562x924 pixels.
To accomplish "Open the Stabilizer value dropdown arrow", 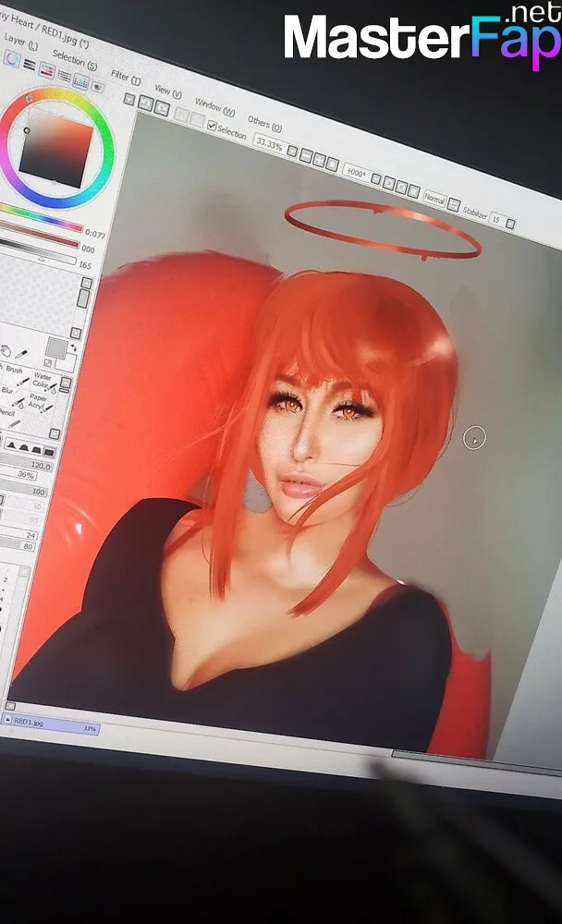I will tap(510, 224).
